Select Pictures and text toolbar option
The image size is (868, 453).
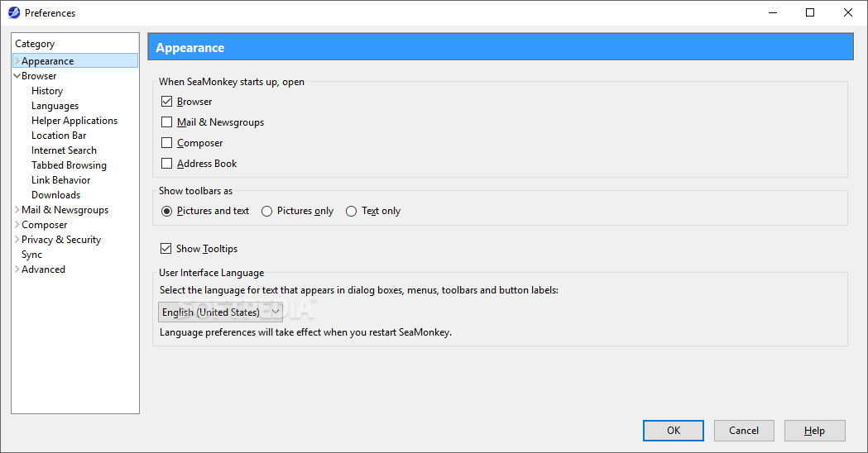[x=166, y=211]
